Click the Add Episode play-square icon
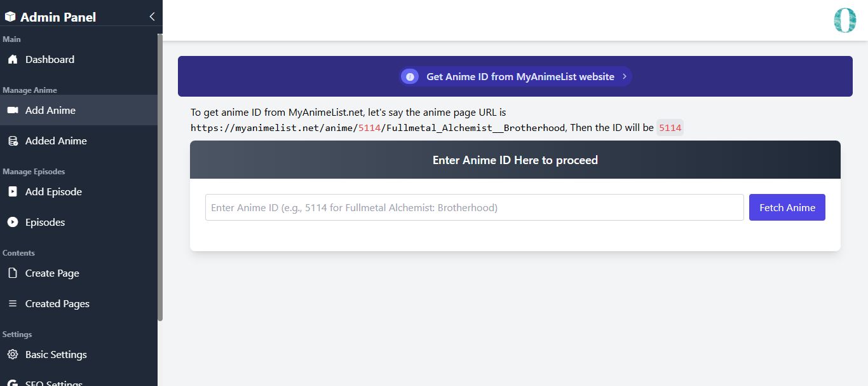Viewport: 868px width, 386px height. click(13, 191)
